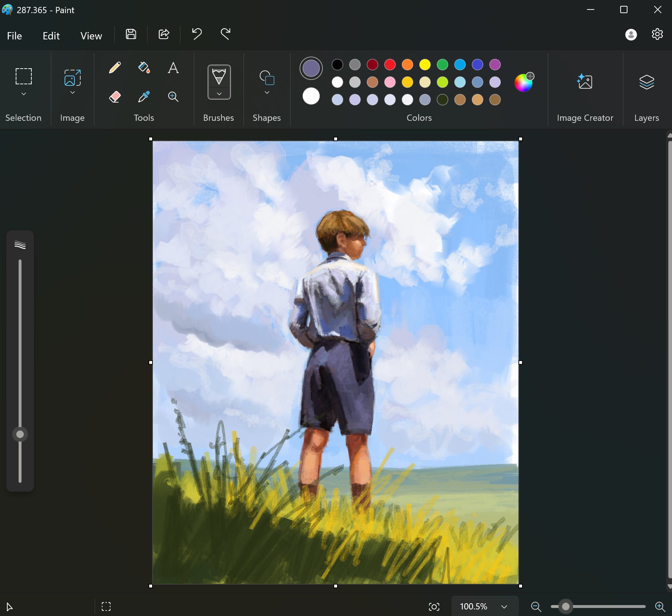Screen dimensions: 672x616
Task: Select the Brushes tool icon
Action: 219,76
